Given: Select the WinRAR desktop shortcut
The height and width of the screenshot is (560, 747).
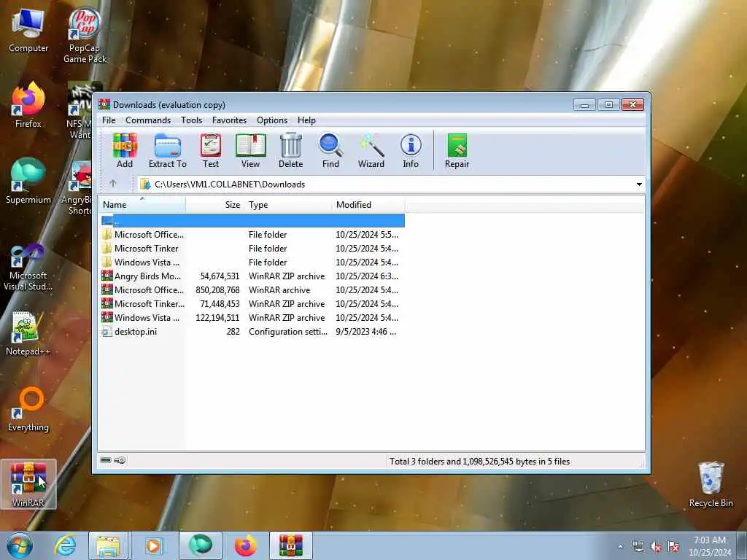Looking at the screenshot, I should (28, 484).
